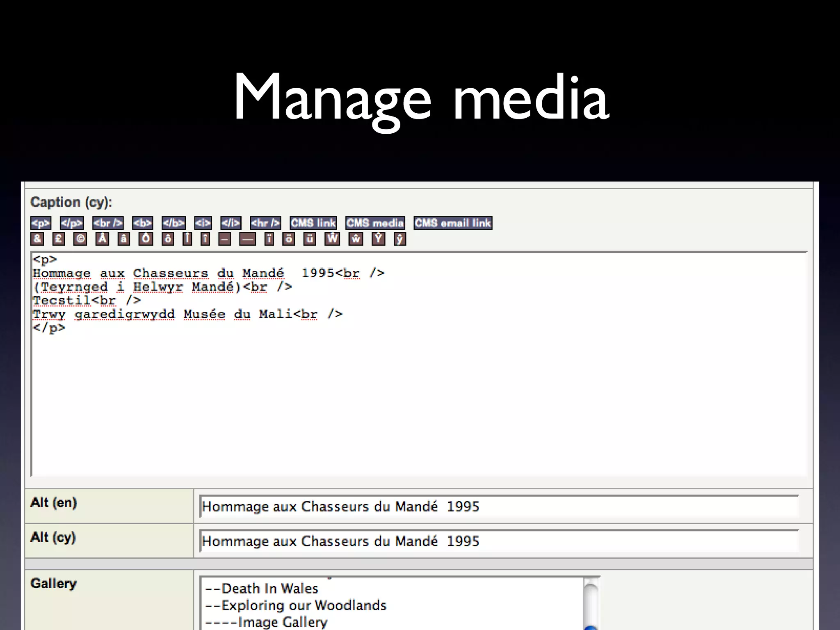Screen dimensions: 840x630
Task: Select 'Death In Wales' in Gallery list
Action: 262,589
